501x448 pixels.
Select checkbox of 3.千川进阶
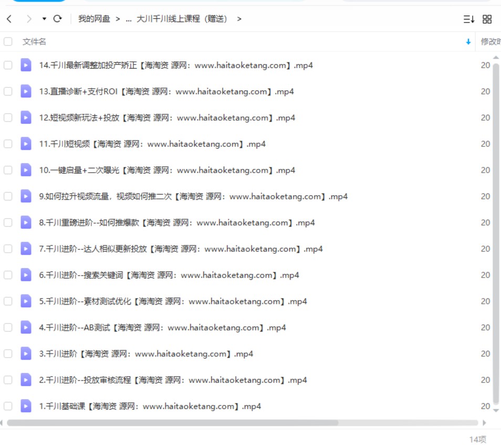pyautogui.click(x=8, y=354)
